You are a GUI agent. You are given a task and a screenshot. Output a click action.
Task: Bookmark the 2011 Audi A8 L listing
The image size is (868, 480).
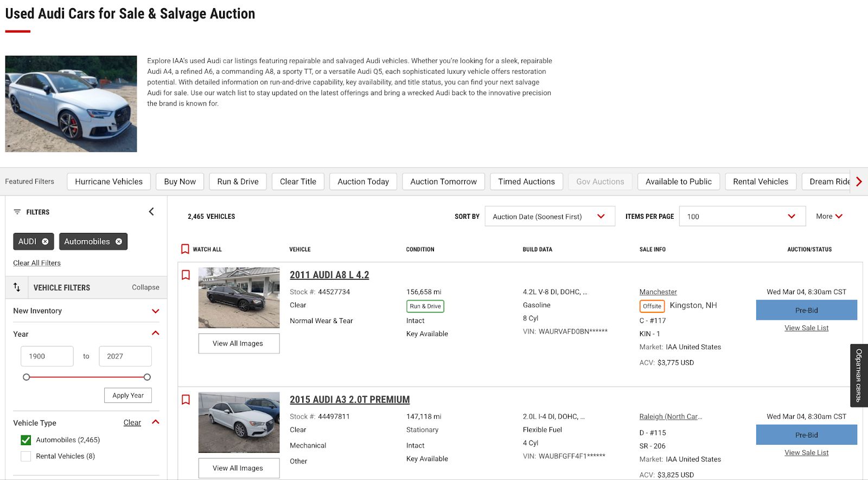(x=186, y=275)
